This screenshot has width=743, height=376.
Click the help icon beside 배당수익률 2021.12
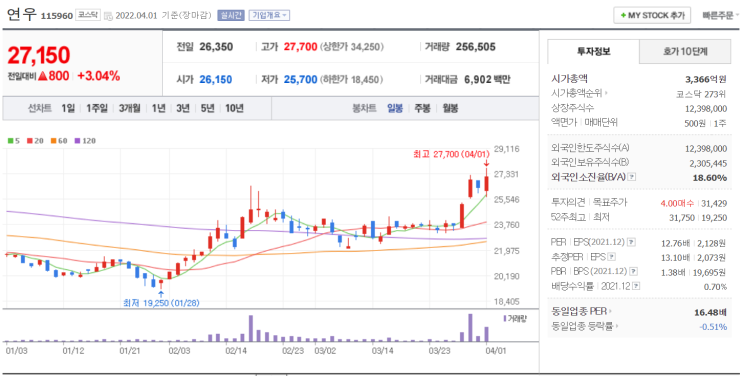click(636, 286)
